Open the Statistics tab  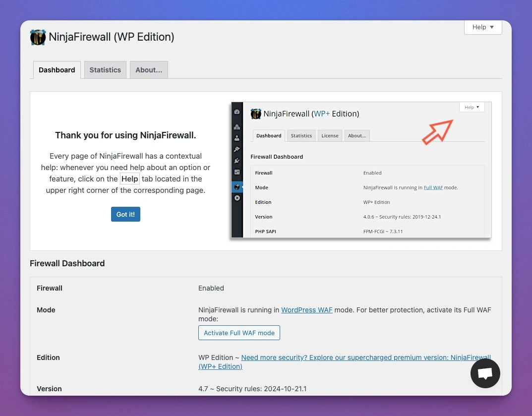coord(105,70)
